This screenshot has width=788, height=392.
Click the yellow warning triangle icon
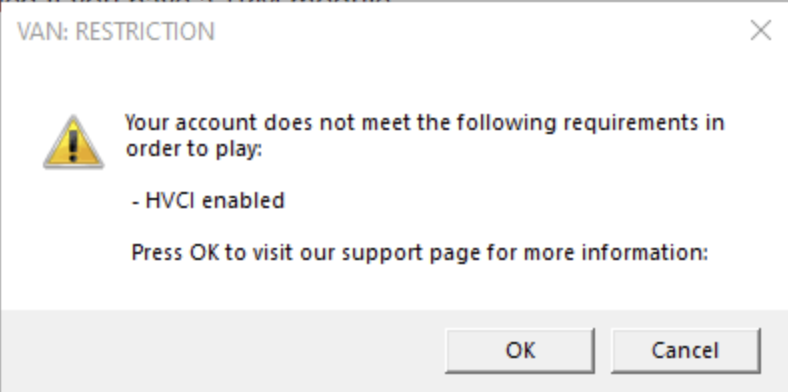pyautogui.click(x=74, y=142)
